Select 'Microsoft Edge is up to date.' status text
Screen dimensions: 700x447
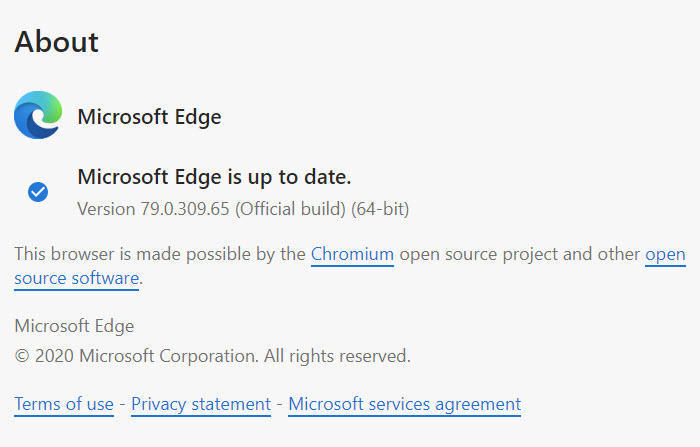(x=214, y=177)
